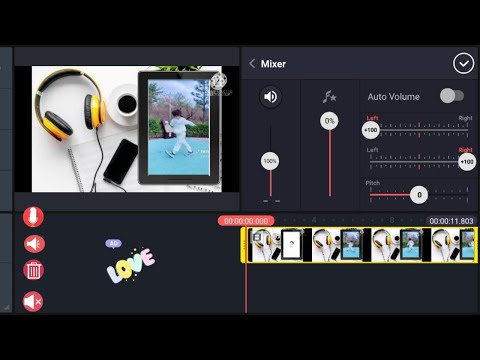Tap the red speaker volume button
Viewport: 480px width, 360px height.
tap(34, 244)
